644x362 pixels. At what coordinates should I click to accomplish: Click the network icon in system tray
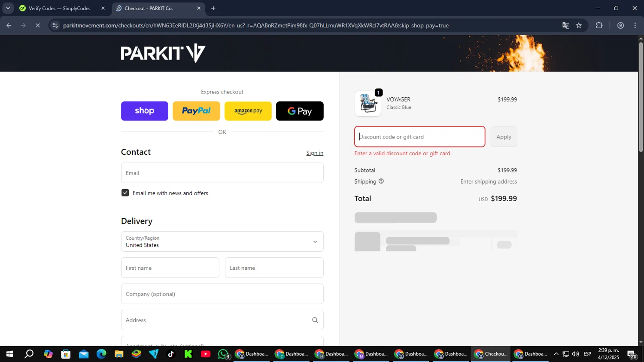[566, 354]
